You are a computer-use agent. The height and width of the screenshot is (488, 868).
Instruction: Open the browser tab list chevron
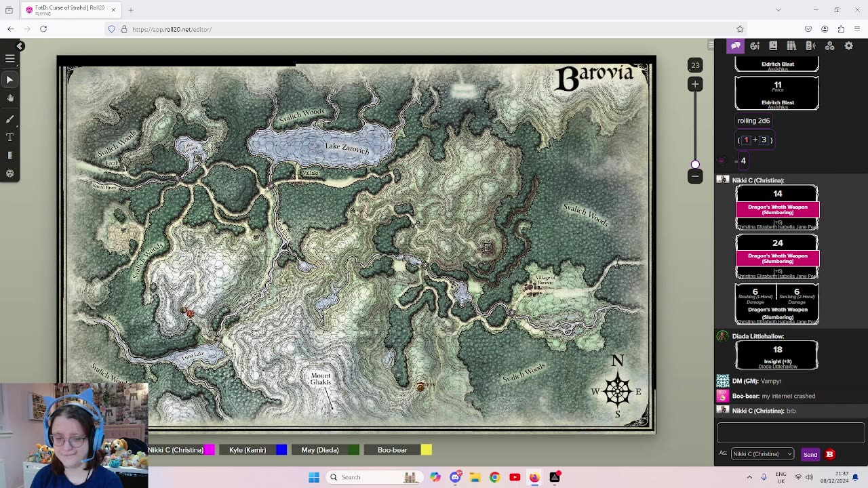(x=778, y=9)
